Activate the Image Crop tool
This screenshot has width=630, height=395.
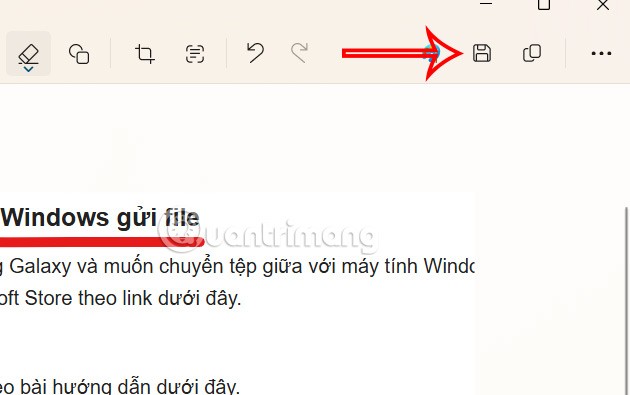145,53
